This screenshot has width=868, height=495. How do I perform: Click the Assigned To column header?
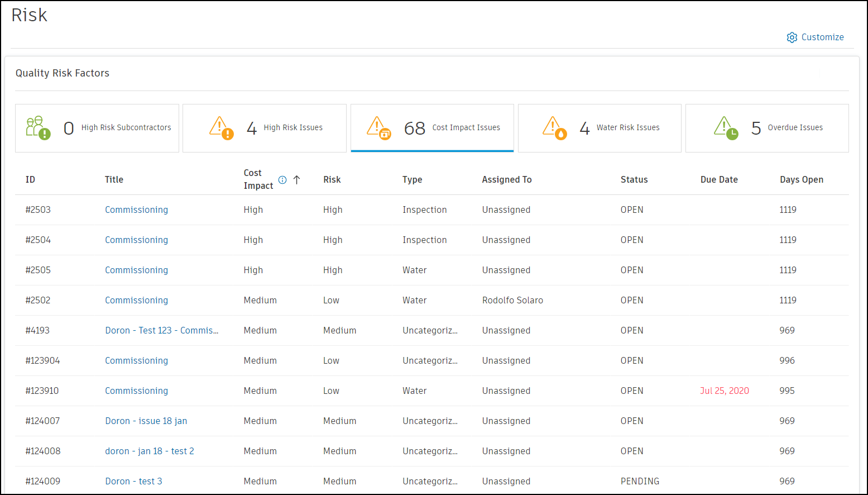506,180
